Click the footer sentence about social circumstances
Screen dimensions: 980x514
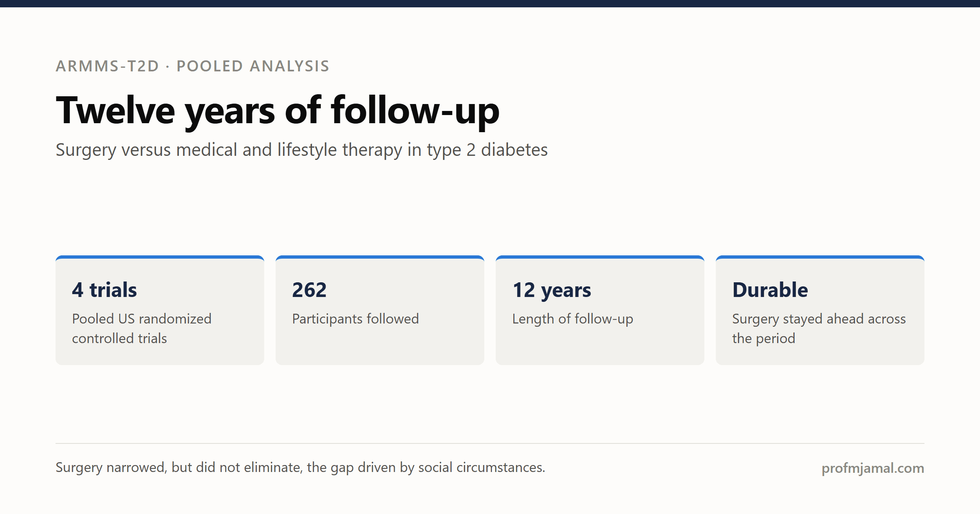300,467
